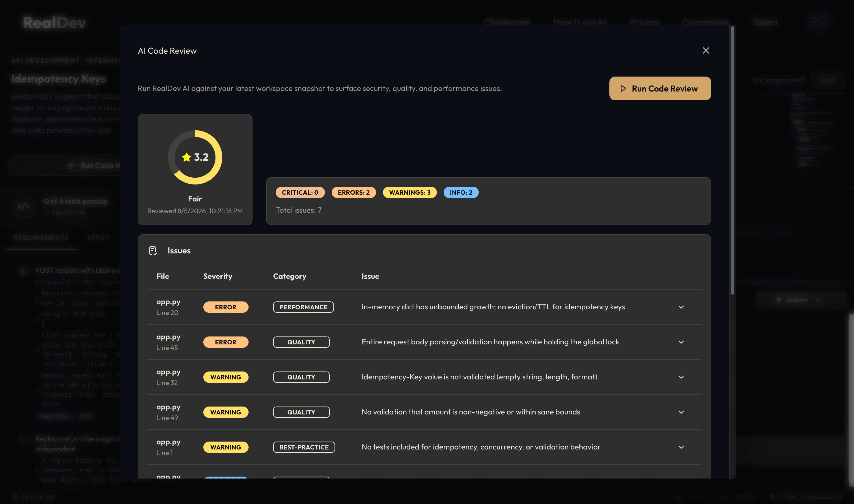Click the ERROR badge on Line 20 row
The image size is (854, 504).
click(x=226, y=307)
